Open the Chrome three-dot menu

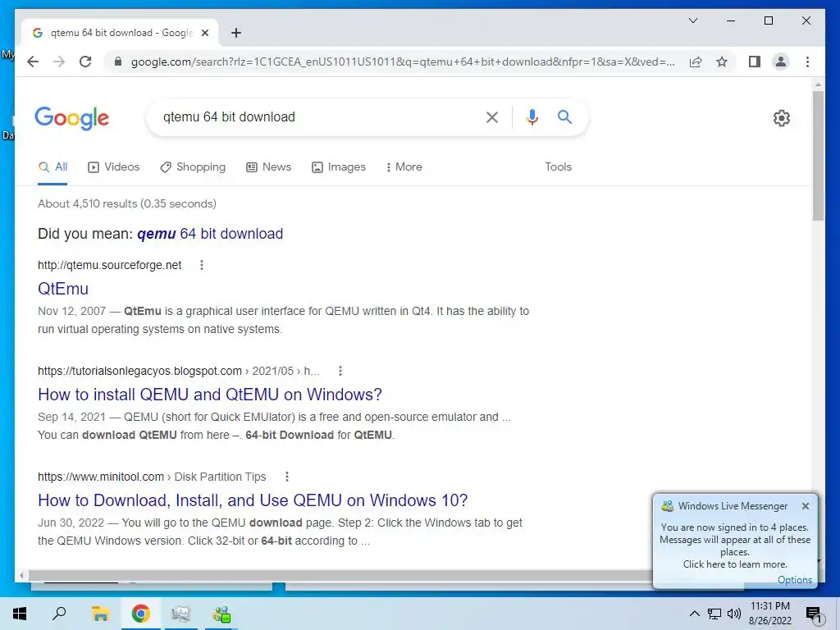pos(807,62)
